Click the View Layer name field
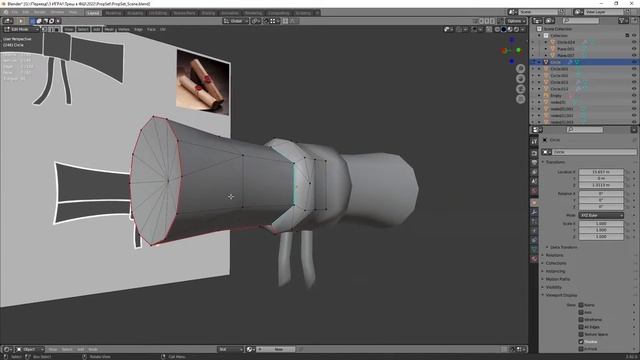 click(603, 12)
